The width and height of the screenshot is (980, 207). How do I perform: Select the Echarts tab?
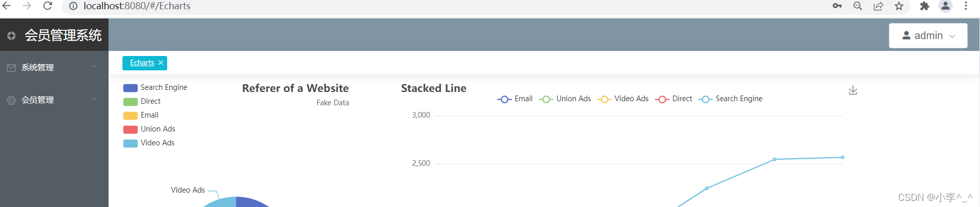pyautogui.click(x=142, y=63)
